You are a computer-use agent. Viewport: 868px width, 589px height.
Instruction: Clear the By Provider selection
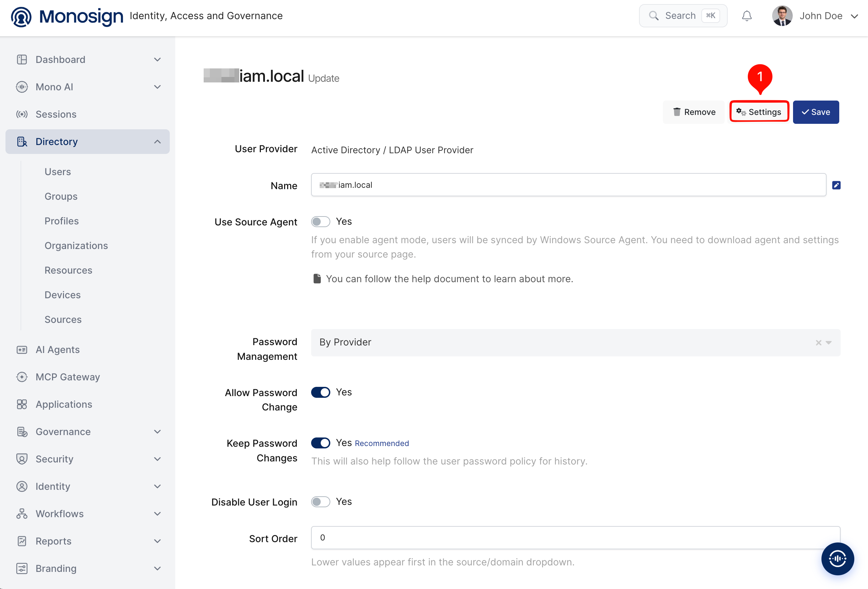tap(818, 343)
